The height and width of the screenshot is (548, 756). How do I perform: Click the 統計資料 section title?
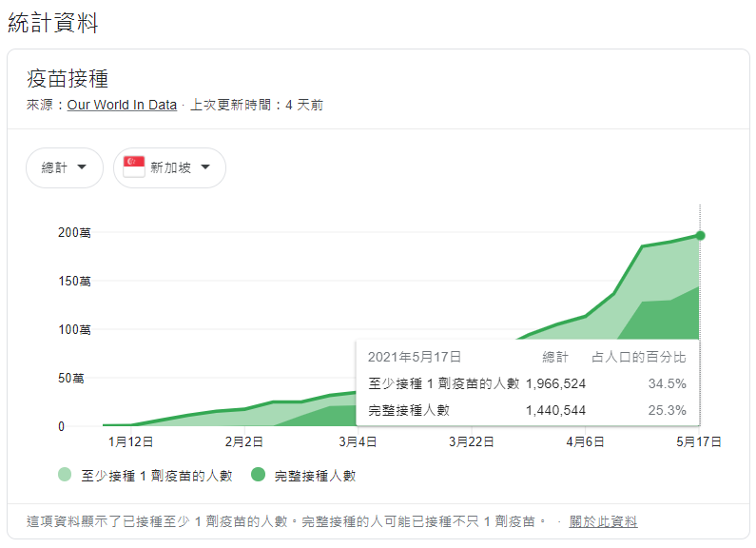pos(53,23)
